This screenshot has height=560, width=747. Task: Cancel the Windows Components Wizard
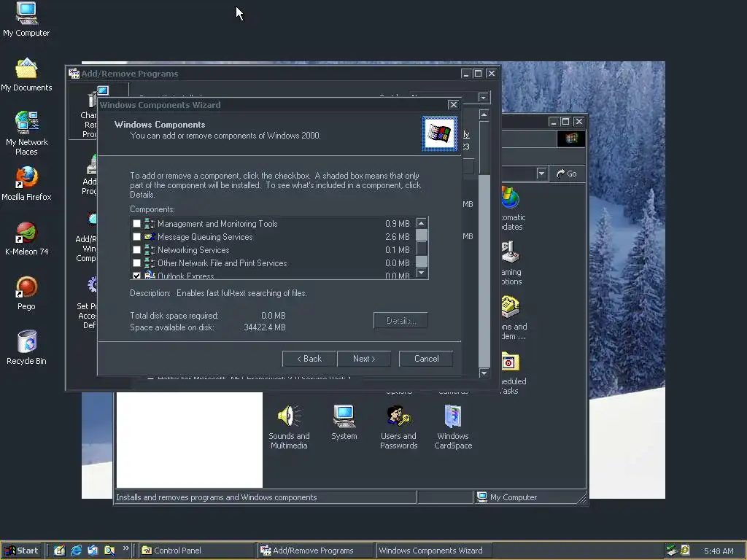tap(426, 359)
